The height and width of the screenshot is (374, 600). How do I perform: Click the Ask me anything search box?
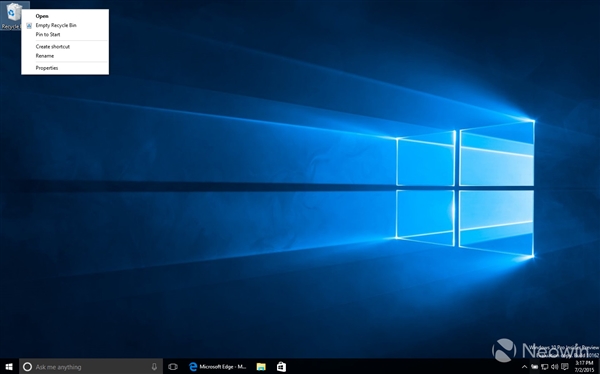click(91, 367)
